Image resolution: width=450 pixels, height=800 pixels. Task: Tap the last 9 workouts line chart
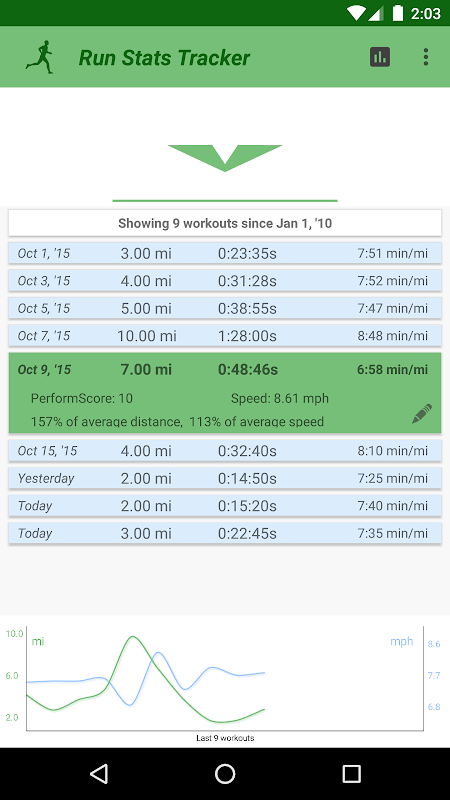click(225, 681)
